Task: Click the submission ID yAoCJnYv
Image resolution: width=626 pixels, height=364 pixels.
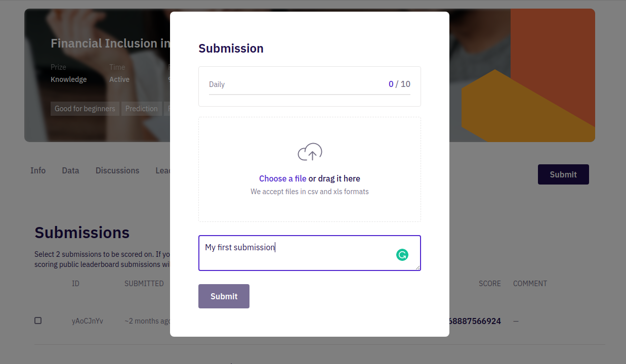Action: pos(88,321)
